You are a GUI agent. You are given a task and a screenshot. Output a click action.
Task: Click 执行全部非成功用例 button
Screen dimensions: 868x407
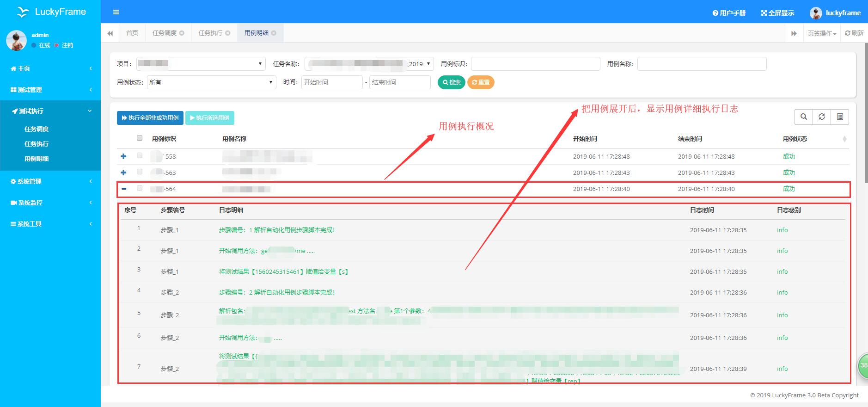pos(150,118)
